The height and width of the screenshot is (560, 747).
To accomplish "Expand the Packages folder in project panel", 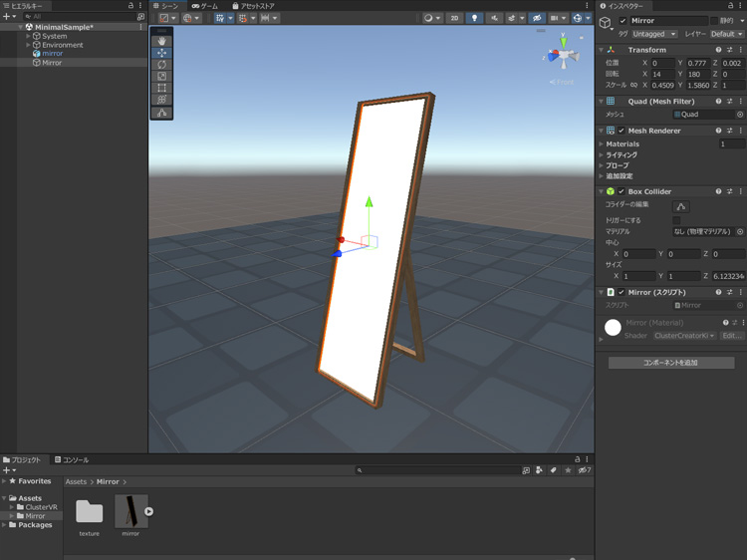I will (5, 525).
